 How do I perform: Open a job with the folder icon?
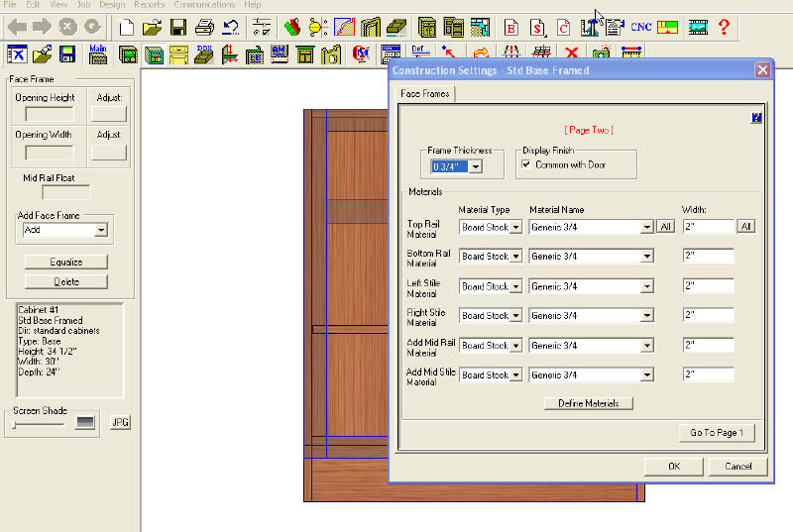click(x=152, y=28)
